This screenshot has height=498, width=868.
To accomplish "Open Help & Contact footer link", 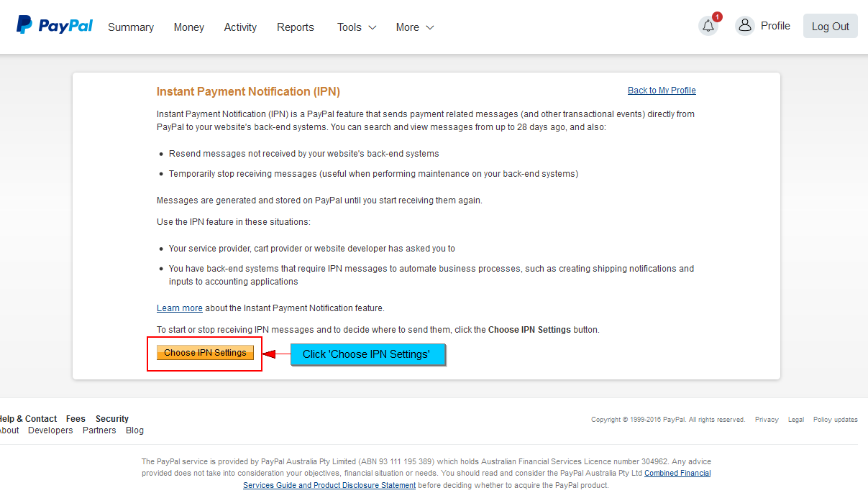I will (x=27, y=419).
